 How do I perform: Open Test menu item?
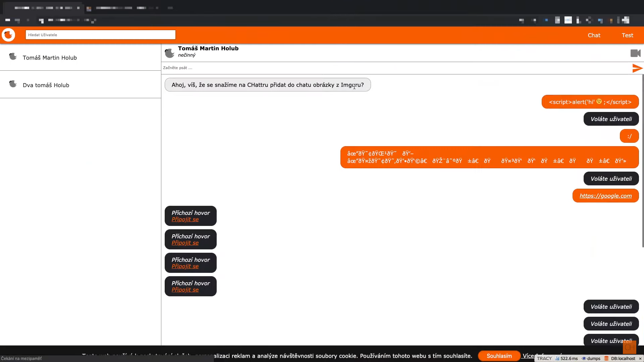point(627,35)
